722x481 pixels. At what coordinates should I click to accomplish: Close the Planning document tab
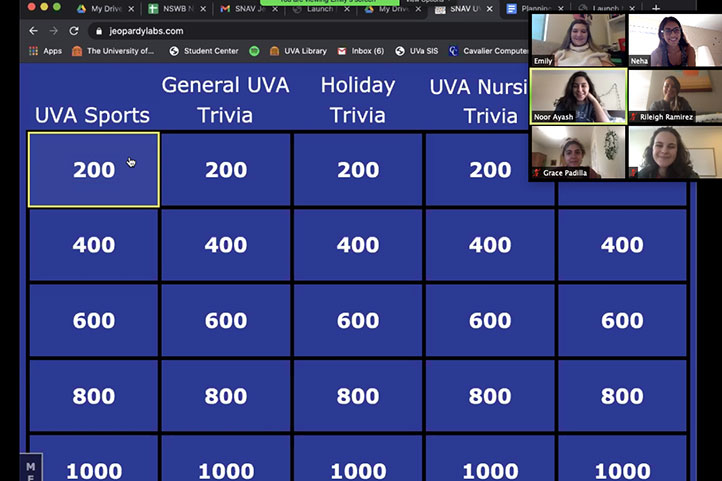pyautogui.click(x=561, y=8)
